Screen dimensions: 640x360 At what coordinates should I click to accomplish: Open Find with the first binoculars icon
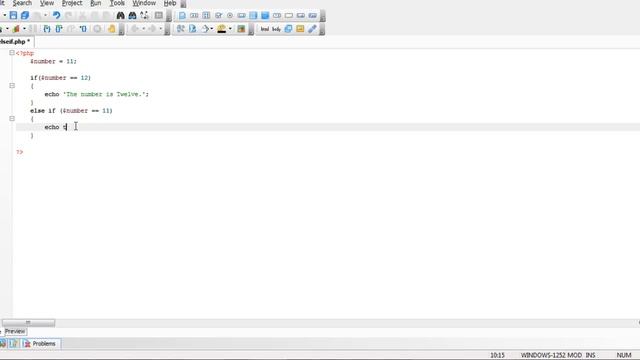tap(120, 16)
